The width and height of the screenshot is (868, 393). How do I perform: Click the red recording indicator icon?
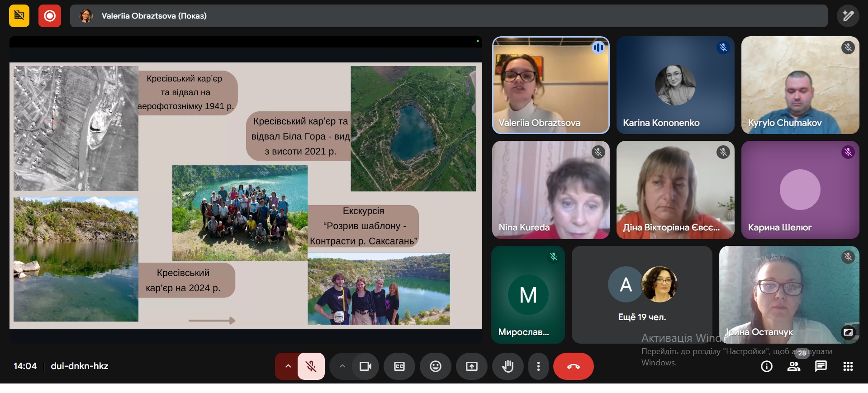50,16
